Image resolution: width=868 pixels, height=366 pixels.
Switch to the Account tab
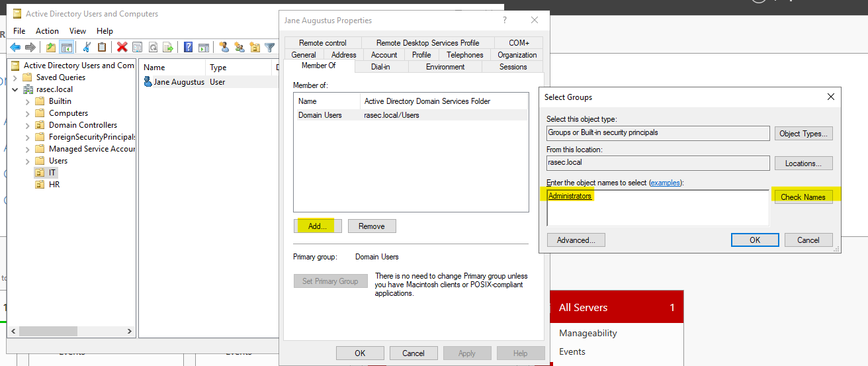click(384, 55)
